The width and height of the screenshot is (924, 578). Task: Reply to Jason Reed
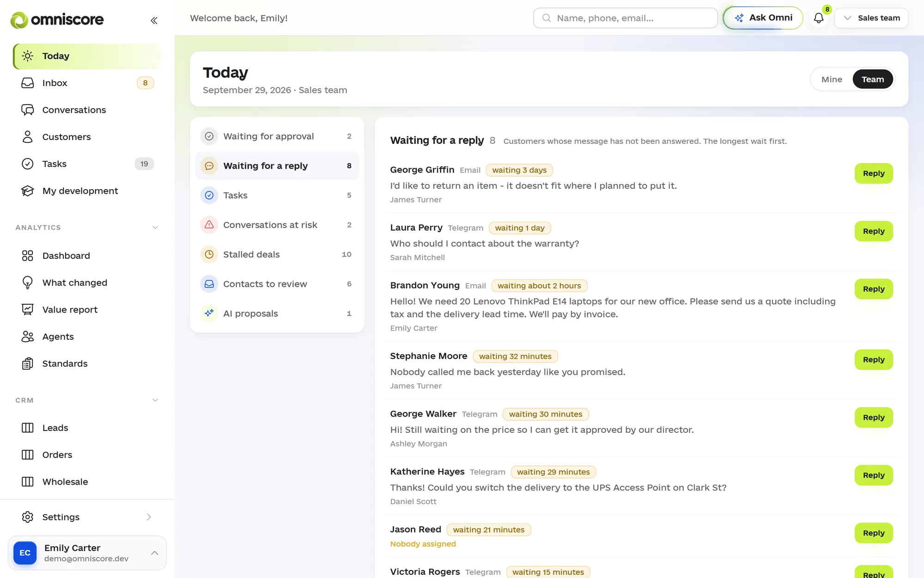point(873,533)
